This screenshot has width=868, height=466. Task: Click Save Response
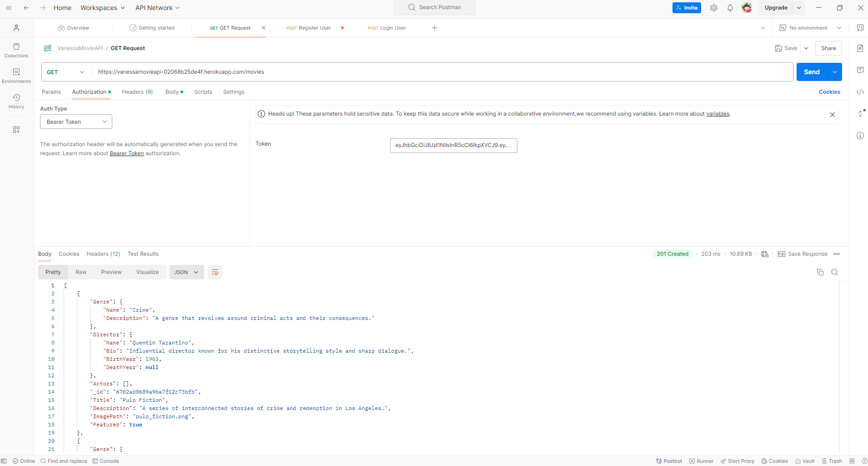pos(803,254)
